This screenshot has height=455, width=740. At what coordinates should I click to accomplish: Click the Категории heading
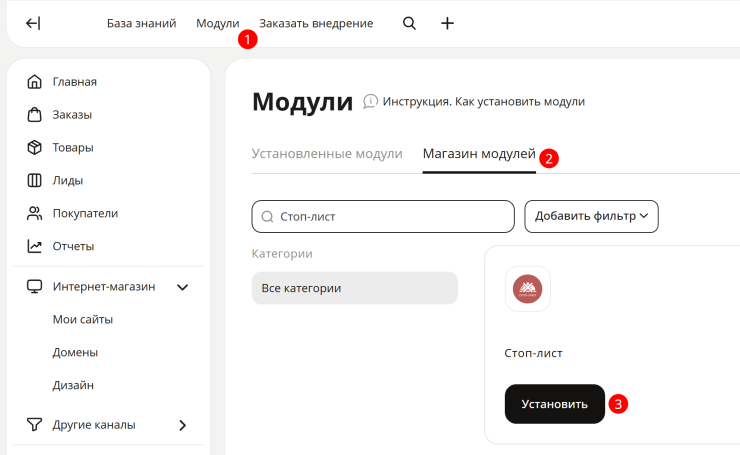(282, 254)
